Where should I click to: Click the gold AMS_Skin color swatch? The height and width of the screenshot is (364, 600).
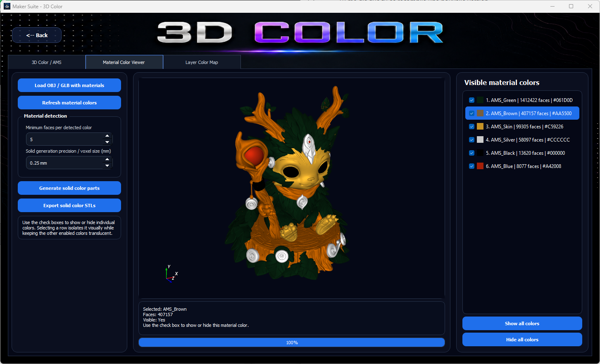pos(480,127)
